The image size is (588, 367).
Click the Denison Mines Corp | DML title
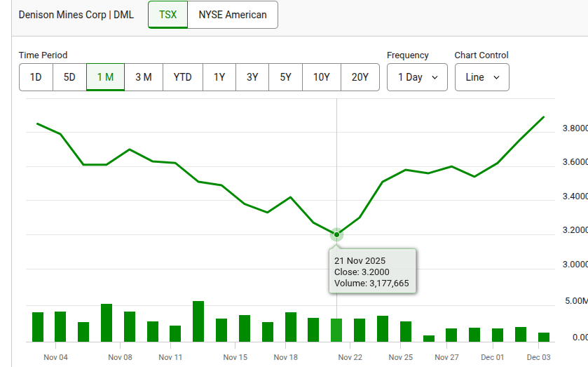(x=76, y=15)
